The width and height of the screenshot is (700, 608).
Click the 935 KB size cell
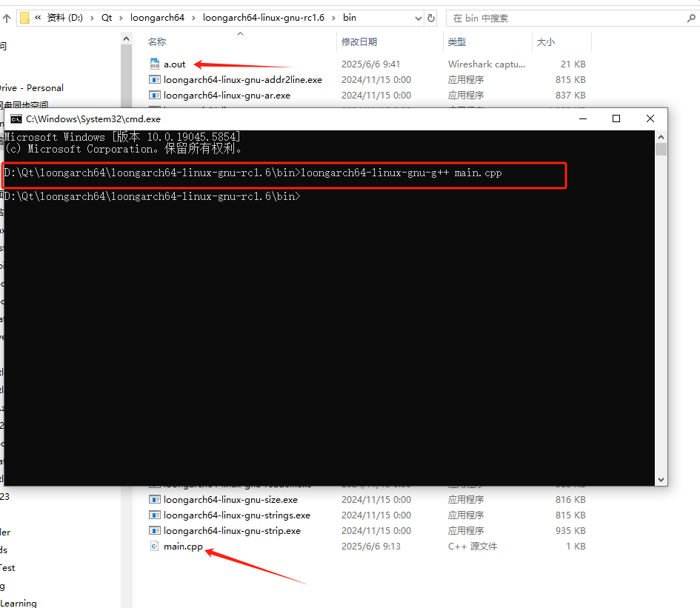coord(570,531)
